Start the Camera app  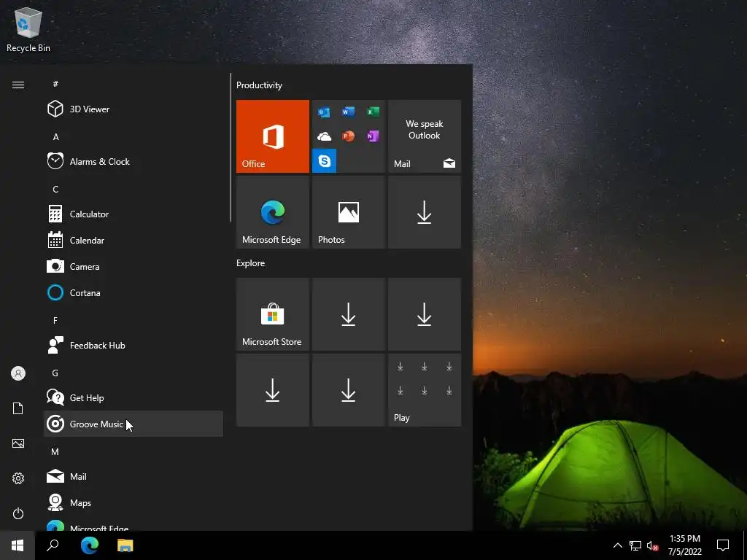(x=133, y=267)
